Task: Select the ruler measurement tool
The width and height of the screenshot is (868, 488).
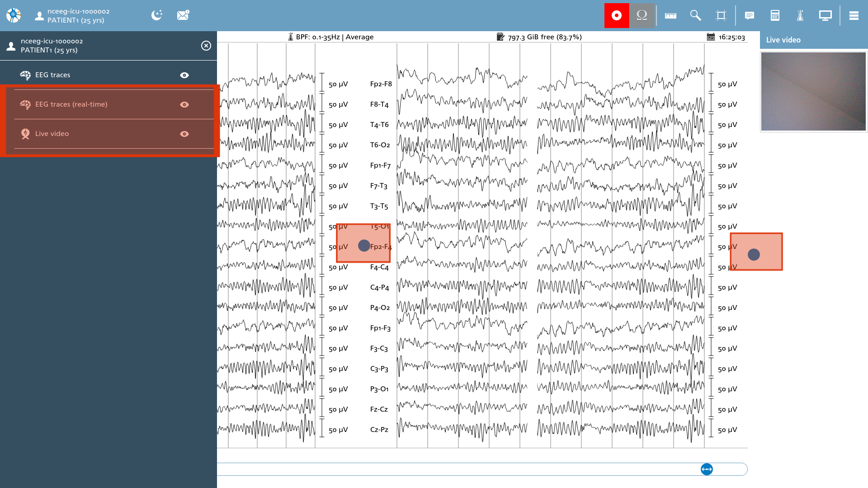Action: click(x=670, y=15)
